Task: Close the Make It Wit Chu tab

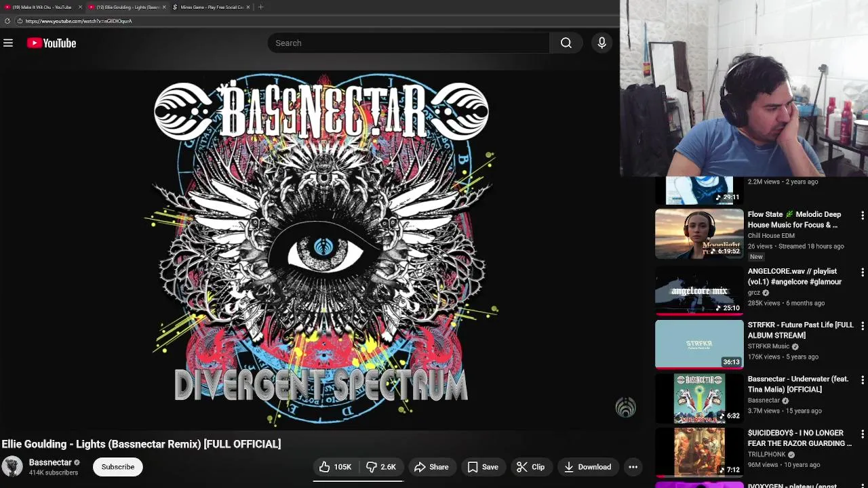Action: tap(80, 7)
